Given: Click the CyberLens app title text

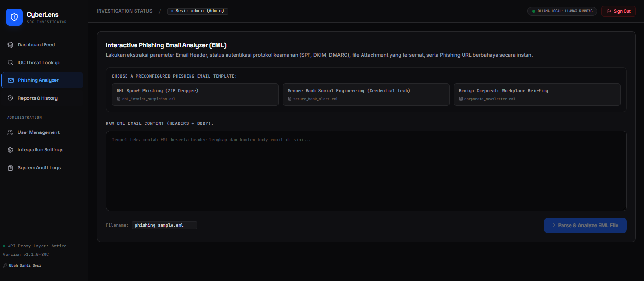Looking at the screenshot, I should 43,15.
